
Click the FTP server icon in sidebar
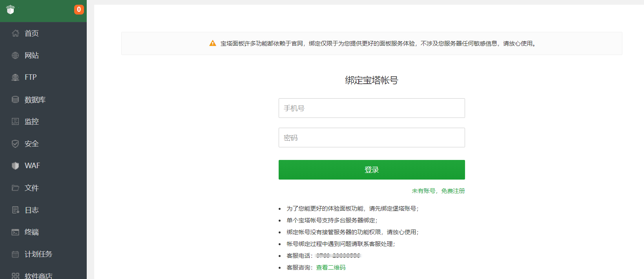15,77
